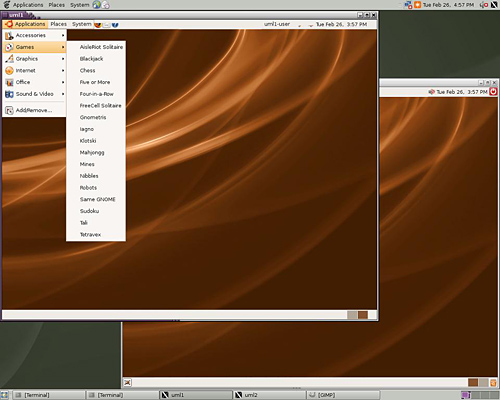Launch Sudoku

96,211
